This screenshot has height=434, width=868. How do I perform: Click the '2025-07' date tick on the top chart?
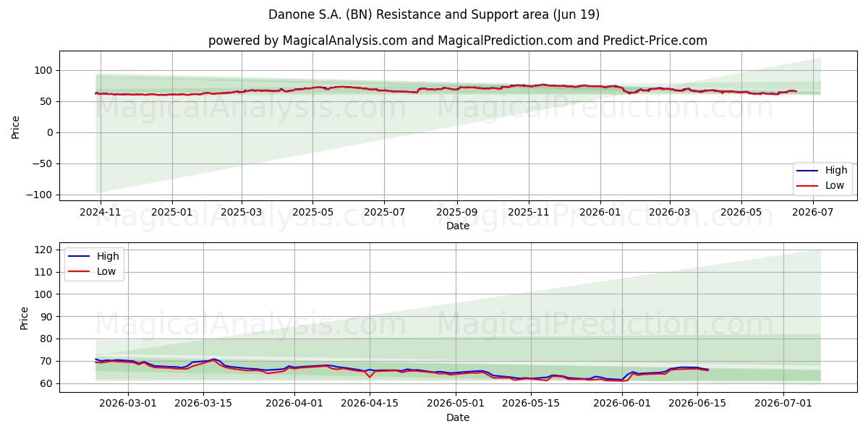click(x=384, y=212)
